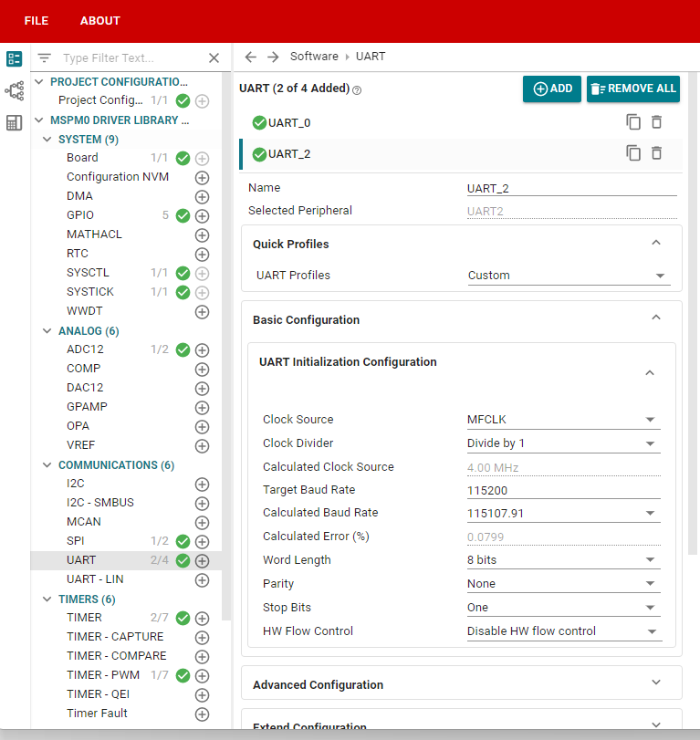Click the Software breadcrumb link

point(314,57)
